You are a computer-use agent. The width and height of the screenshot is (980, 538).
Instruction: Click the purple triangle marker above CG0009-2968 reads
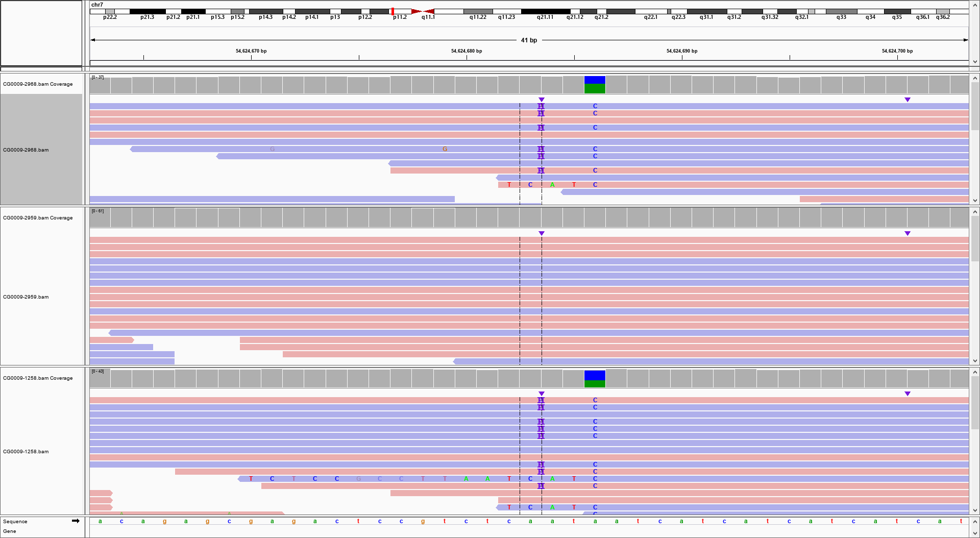(x=541, y=100)
